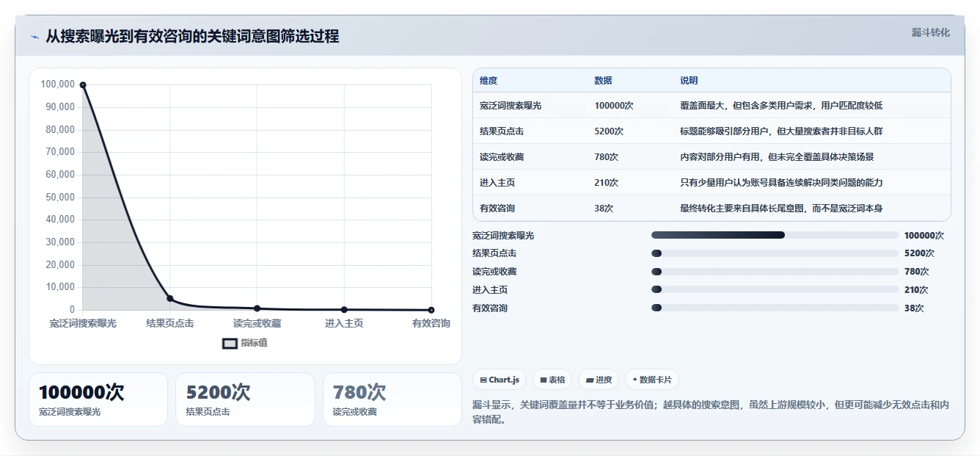Viewport: 980px width, 456px height.
Task: Click the table cell 5200次
Action: 609,131
